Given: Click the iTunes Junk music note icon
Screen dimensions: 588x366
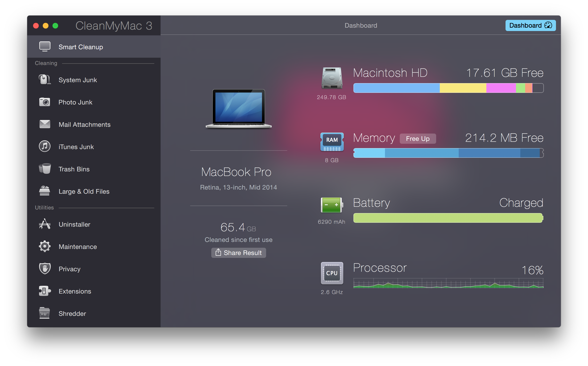Looking at the screenshot, I should [45, 146].
